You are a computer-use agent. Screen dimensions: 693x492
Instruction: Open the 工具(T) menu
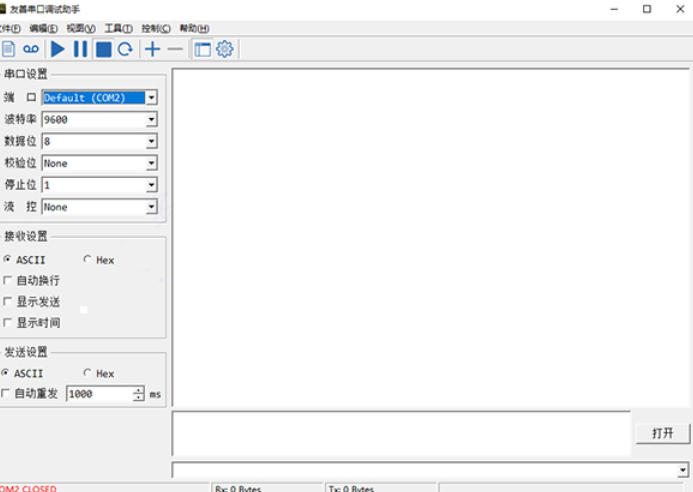tap(118, 28)
